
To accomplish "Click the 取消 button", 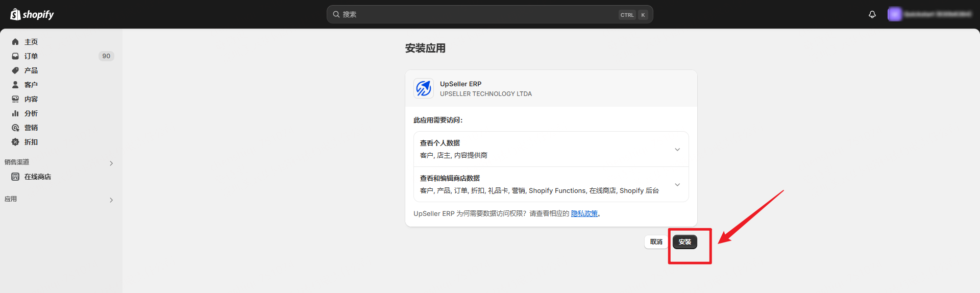I will point(656,242).
